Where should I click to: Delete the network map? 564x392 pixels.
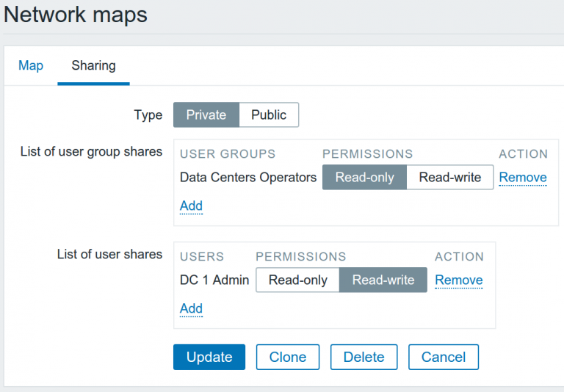coord(364,357)
